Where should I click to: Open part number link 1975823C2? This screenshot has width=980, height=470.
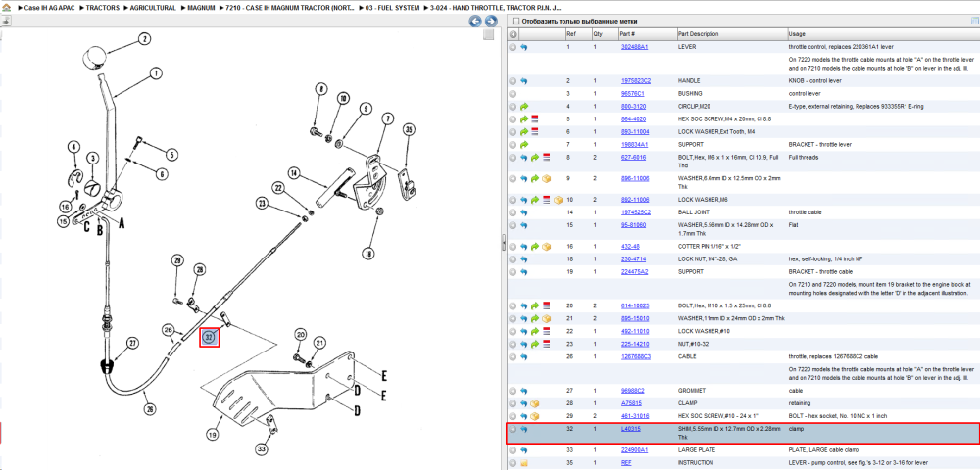[636, 81]
